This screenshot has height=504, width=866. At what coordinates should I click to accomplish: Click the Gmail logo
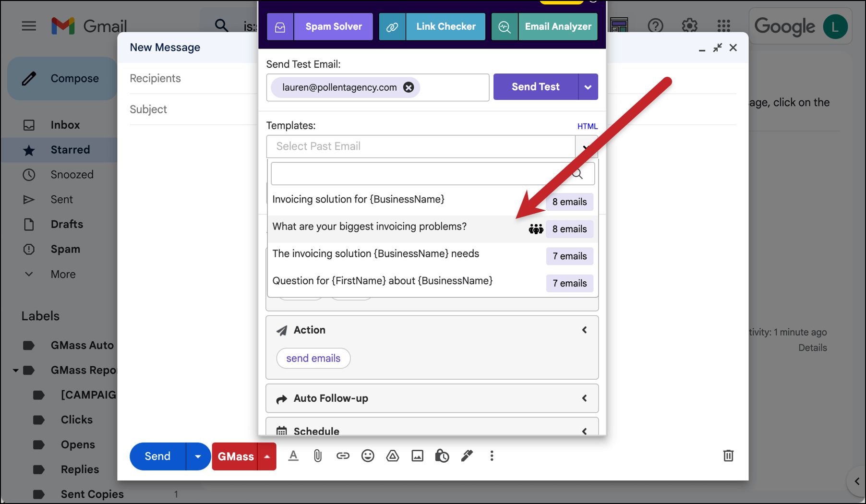click(x=89, y=26)
